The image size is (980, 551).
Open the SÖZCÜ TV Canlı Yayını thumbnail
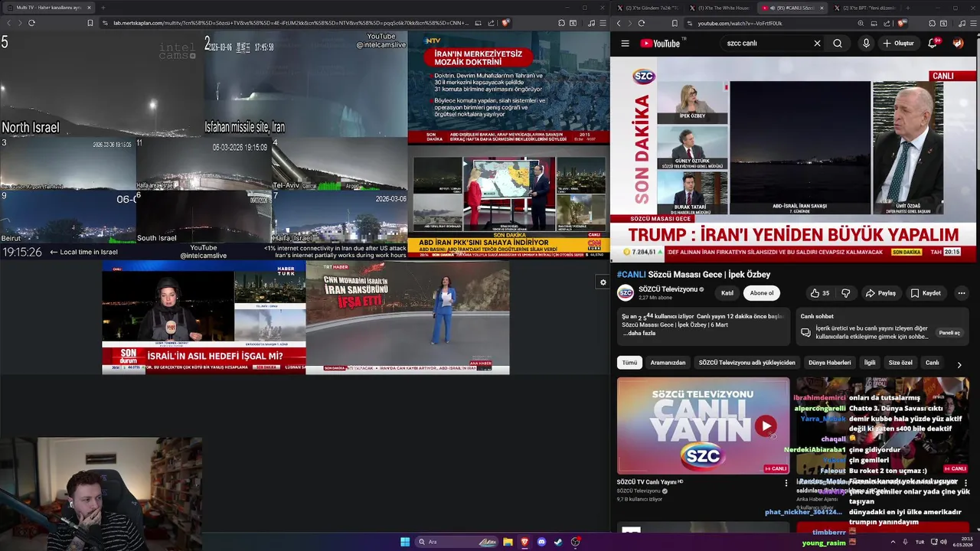point(703,425)
